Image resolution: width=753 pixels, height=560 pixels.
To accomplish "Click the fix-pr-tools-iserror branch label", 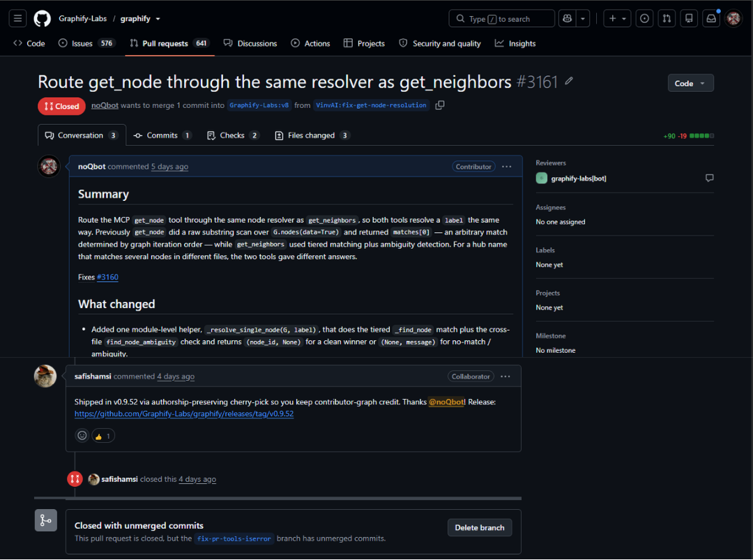I will point(234,539).
